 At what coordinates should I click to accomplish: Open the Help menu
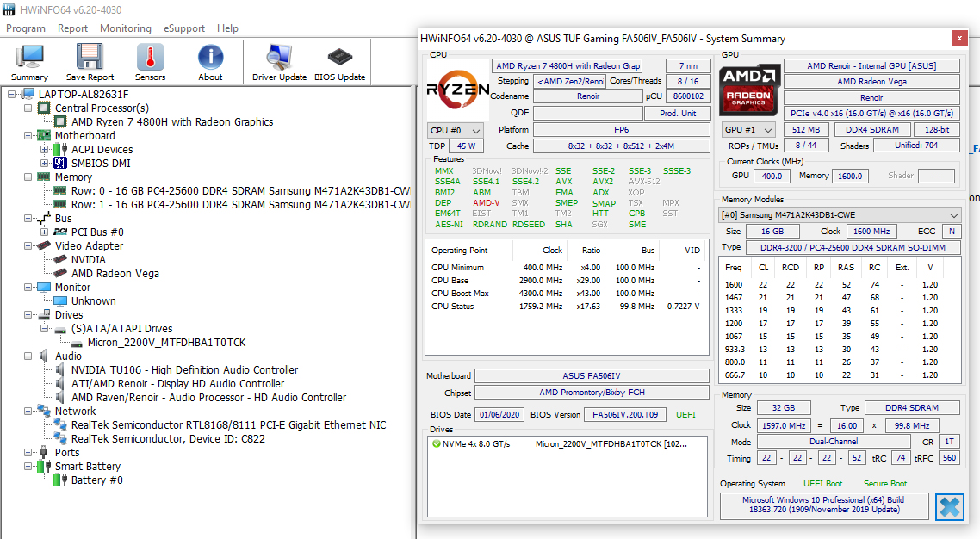[x=227, y=28]
